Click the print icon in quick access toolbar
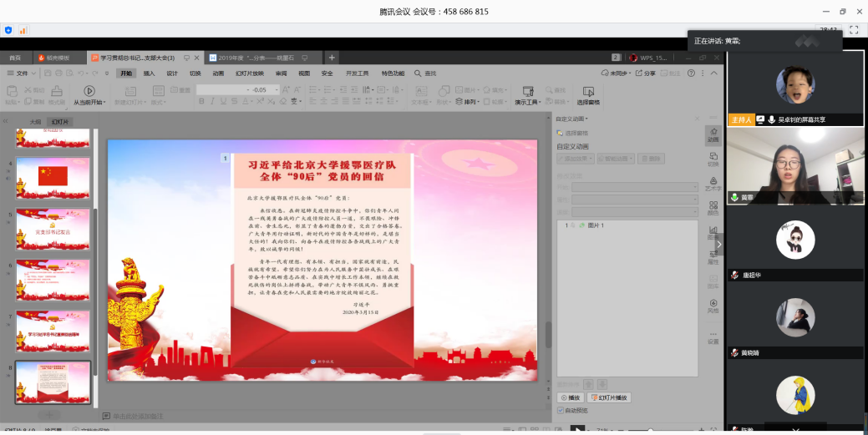The width and height of the screenshot is (868, 435). pyautogui.click(x=58, y=73)
